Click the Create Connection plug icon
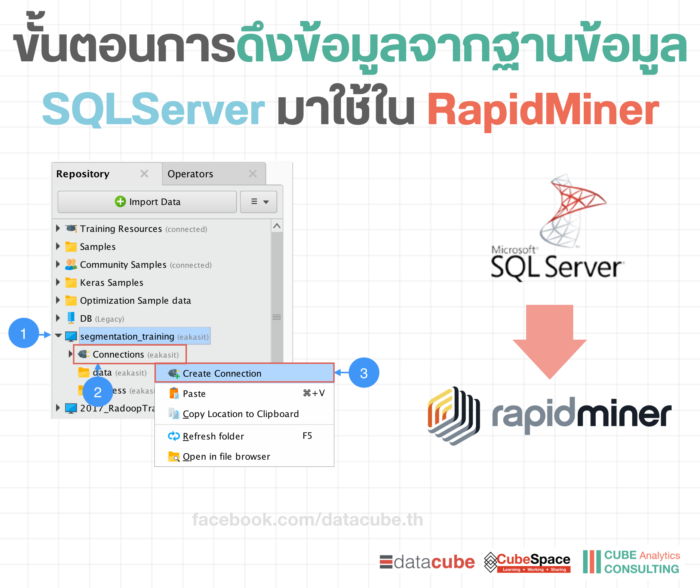 click(174, 373)
